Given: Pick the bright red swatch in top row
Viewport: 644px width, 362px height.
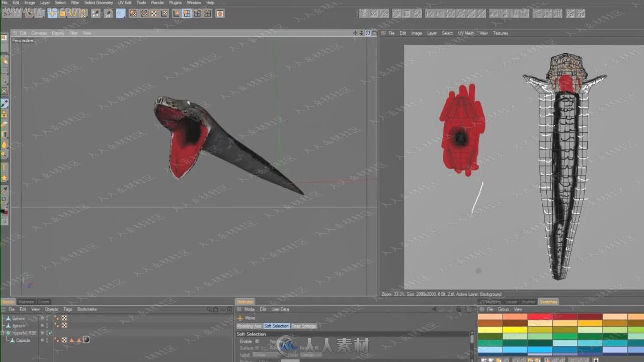Looking at the screenshot, I should click(539, 317).
